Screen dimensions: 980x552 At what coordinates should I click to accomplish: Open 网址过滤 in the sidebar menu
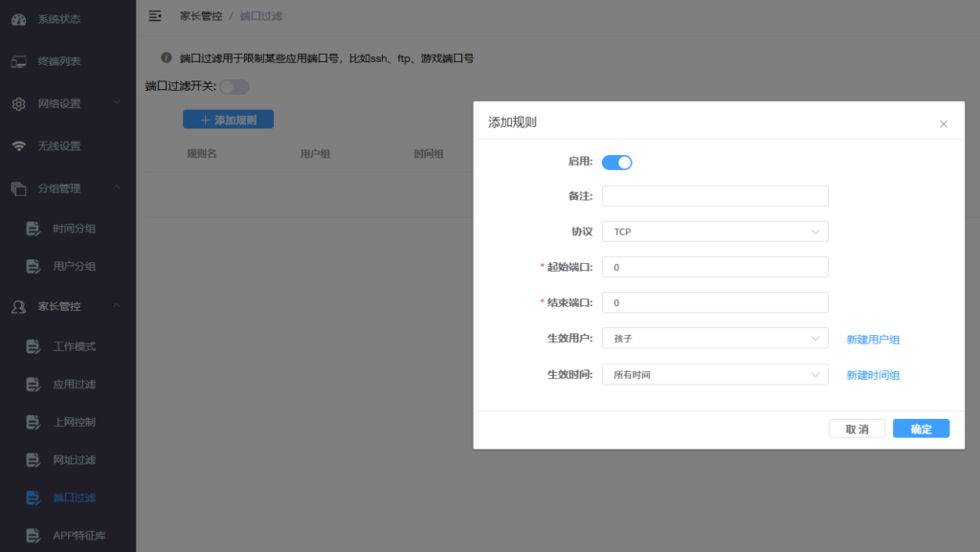(x=74, y=460)
